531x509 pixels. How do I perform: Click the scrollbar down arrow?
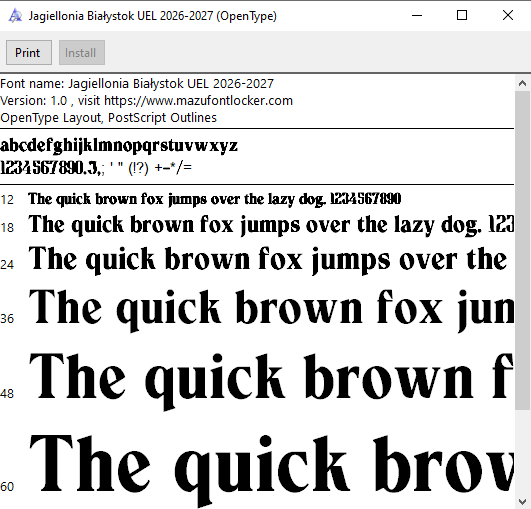[x=522, y=501]
